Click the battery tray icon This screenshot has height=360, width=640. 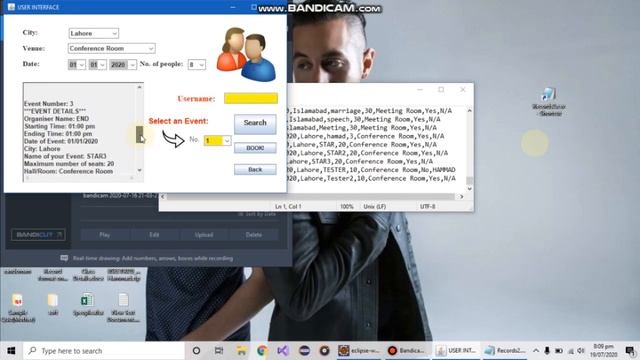[559, 351]
